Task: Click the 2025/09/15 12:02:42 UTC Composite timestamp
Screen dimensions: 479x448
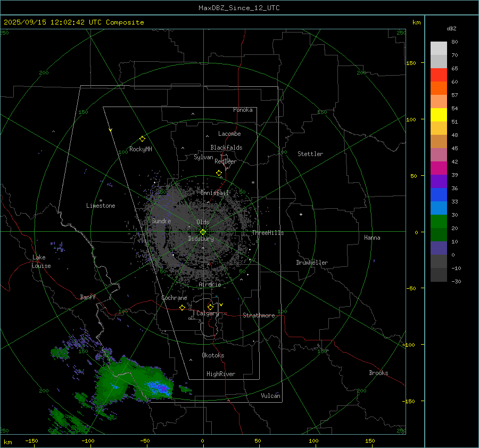Action: [x=73, y=22]
